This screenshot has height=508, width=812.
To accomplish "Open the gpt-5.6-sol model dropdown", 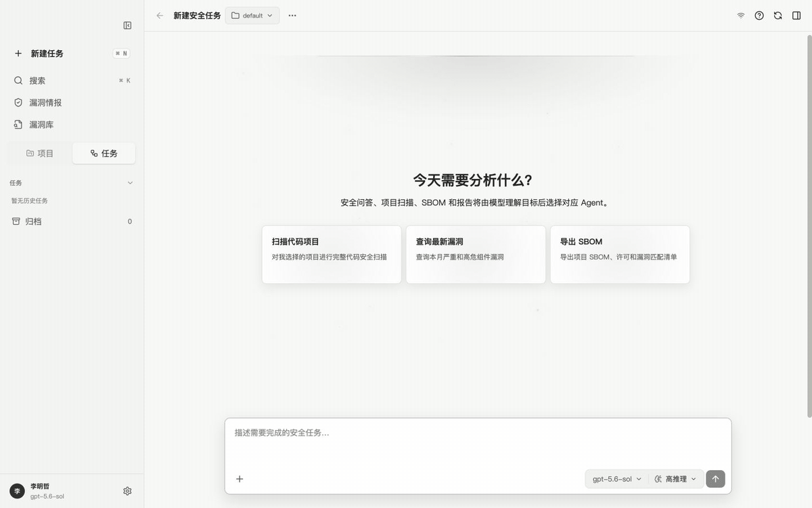I will point(616,479).
